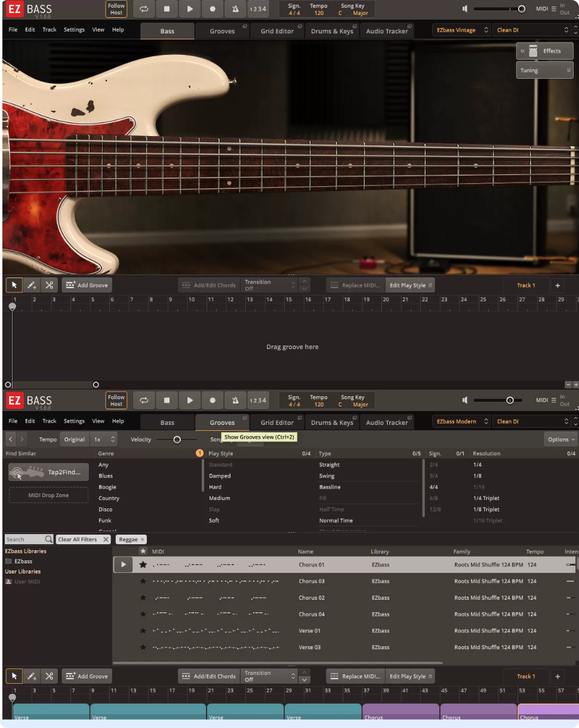Toggle Original tempo button
Viewport: 579px width, 728px height.
(x=75, y=439)
